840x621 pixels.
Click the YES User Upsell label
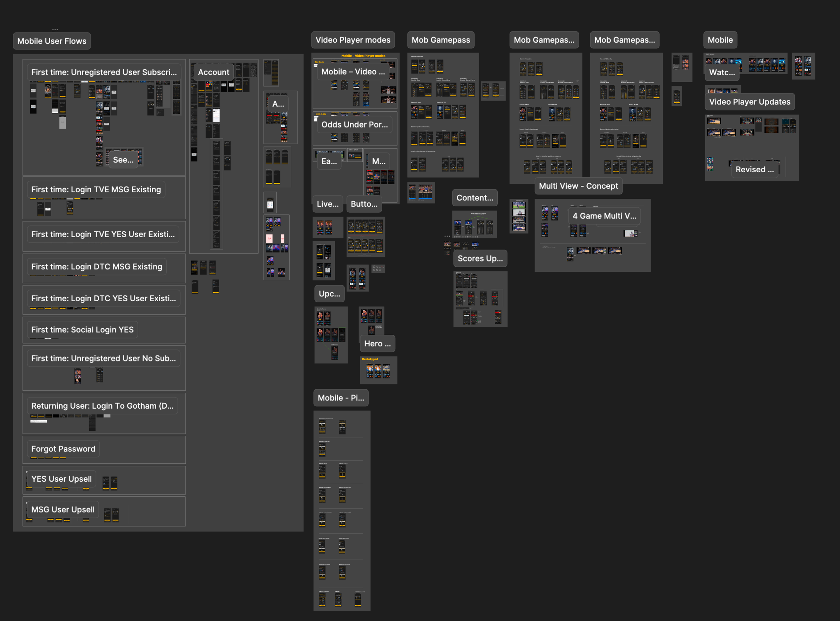coord(61,479)
